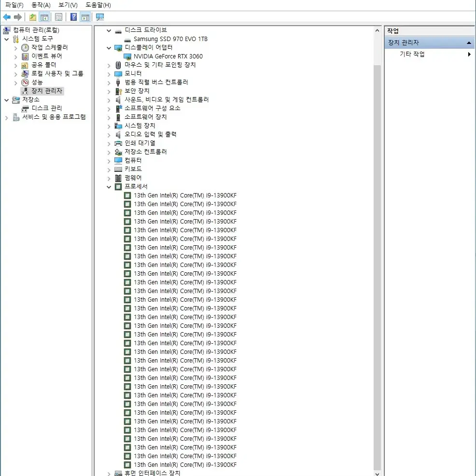
Task: Collapse the 디스크 드라이브 category
Action: [109, 31]
